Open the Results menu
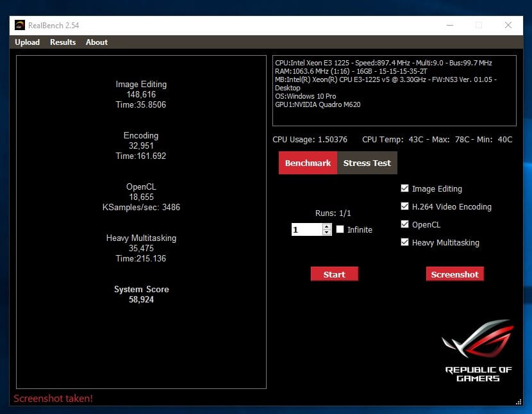Screen dimensions: 532x414 (63, 42)
